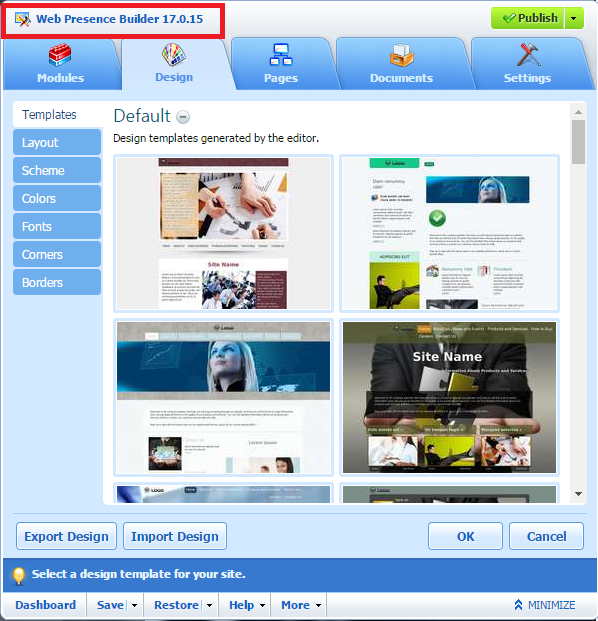Select the Templates sidebar tab
This screenshot has height=621, width=598.
(57, 114)
